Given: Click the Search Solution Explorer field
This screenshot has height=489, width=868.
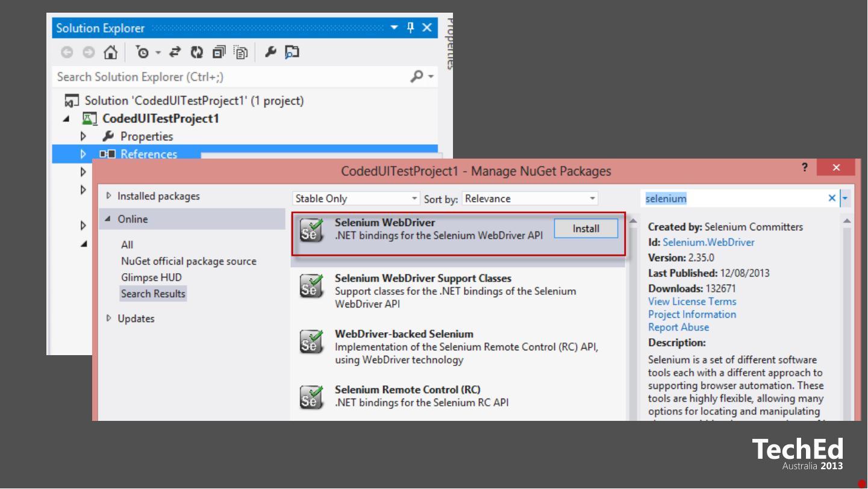Looking at the screenshot, I should click(229, 77).
